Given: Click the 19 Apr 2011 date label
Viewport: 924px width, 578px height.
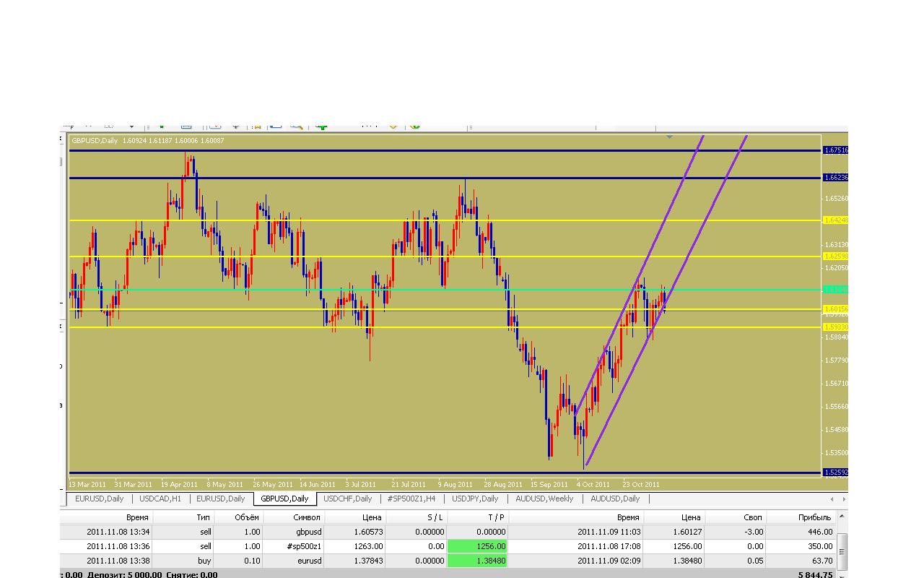Looking at the screenshot, I should coord(179,484).
